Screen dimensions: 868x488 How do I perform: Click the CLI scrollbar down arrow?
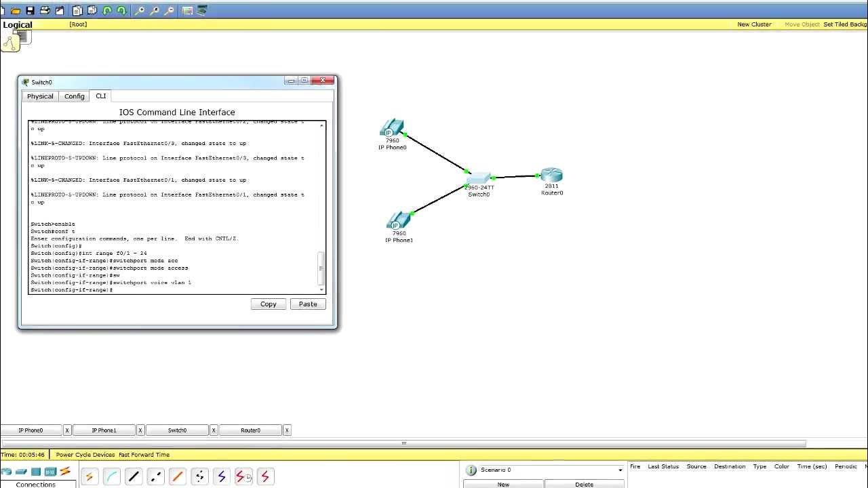point(321,290)
